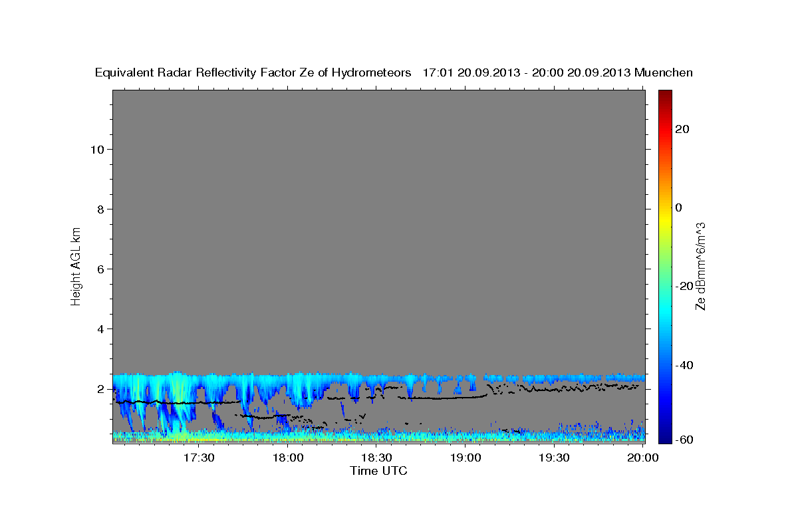Click the height tick label '10'
This screenshot has height=532, width=798.
[96, 149]
